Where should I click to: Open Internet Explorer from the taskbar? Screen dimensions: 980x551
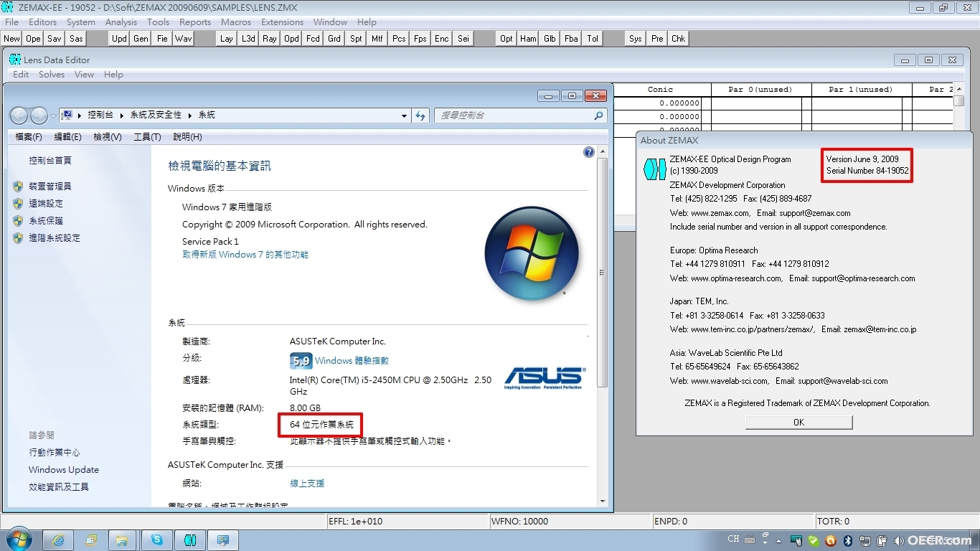coord(59,540)
